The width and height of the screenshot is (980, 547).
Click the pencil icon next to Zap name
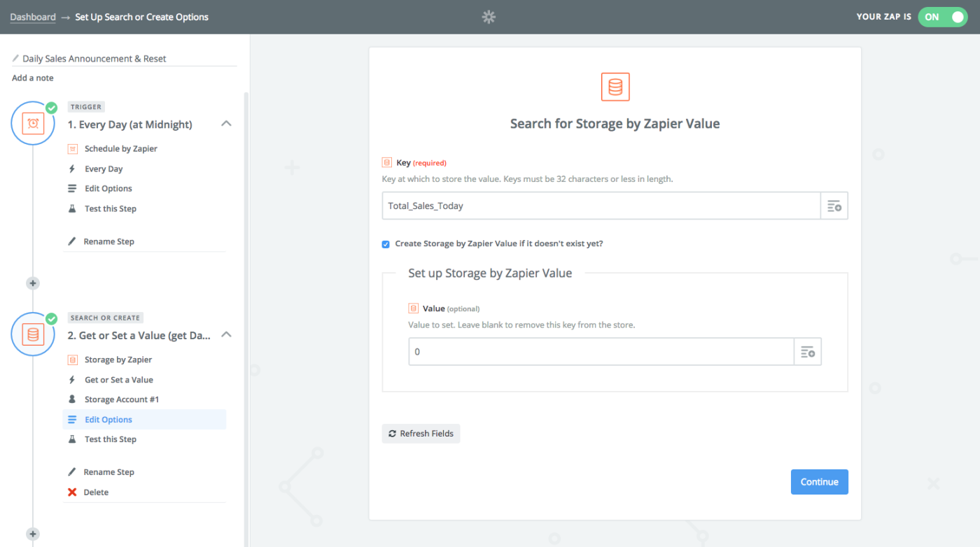(16, 59)
